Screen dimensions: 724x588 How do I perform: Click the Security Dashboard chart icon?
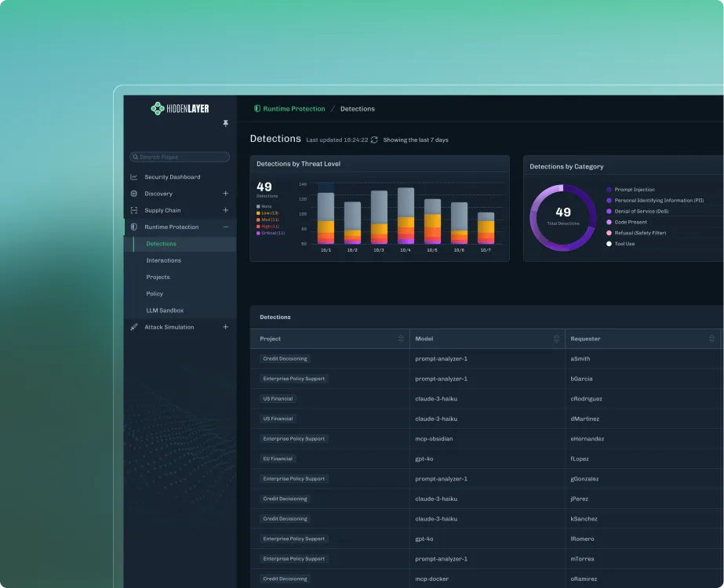pyautogui.click(x=134, y=176)
